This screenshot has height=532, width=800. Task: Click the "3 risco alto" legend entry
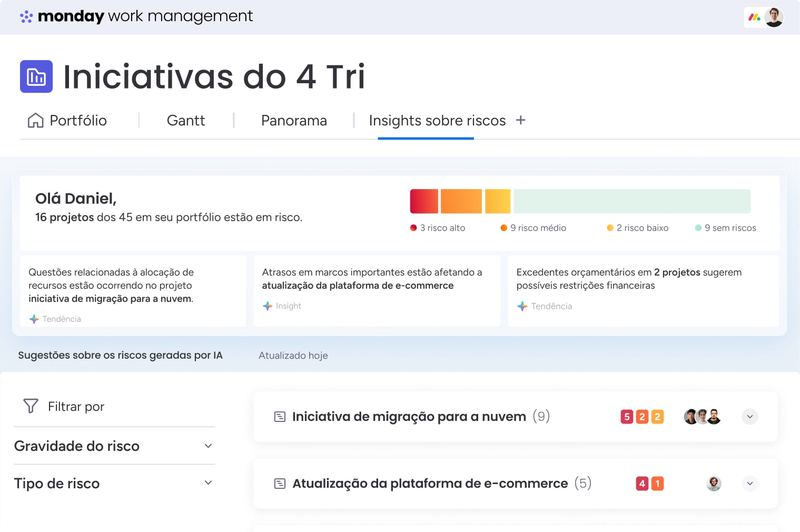point(438,228)
